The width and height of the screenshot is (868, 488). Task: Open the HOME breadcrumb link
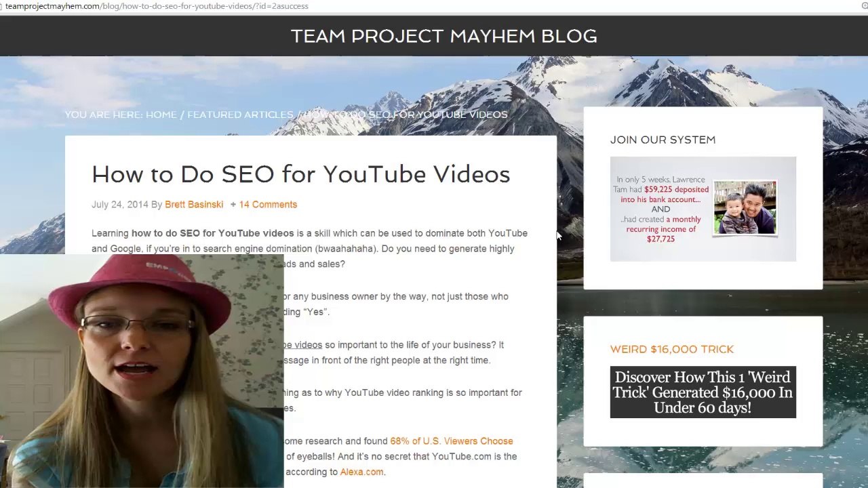(161, 115)
